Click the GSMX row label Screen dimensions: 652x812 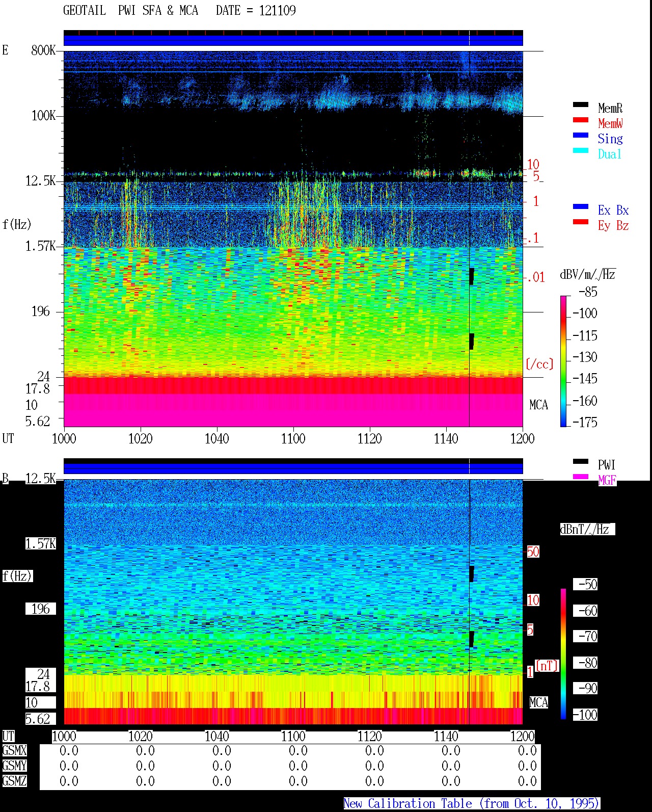point(14,750)
